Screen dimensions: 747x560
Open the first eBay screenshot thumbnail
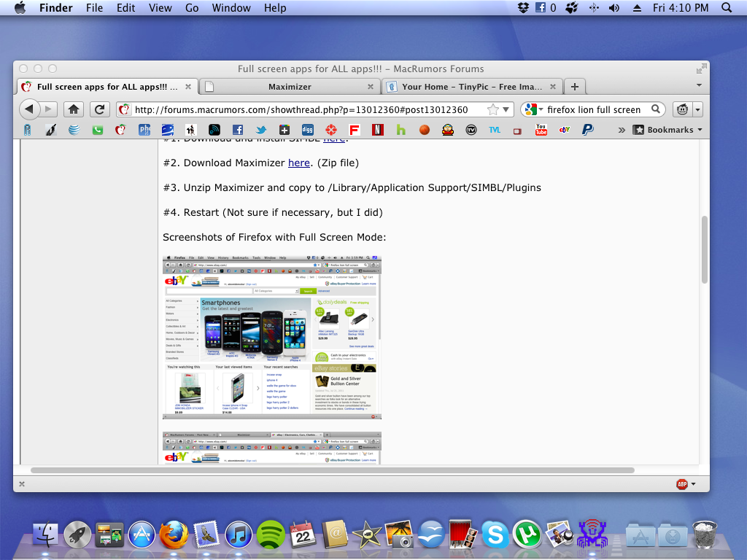click(272, 338)
